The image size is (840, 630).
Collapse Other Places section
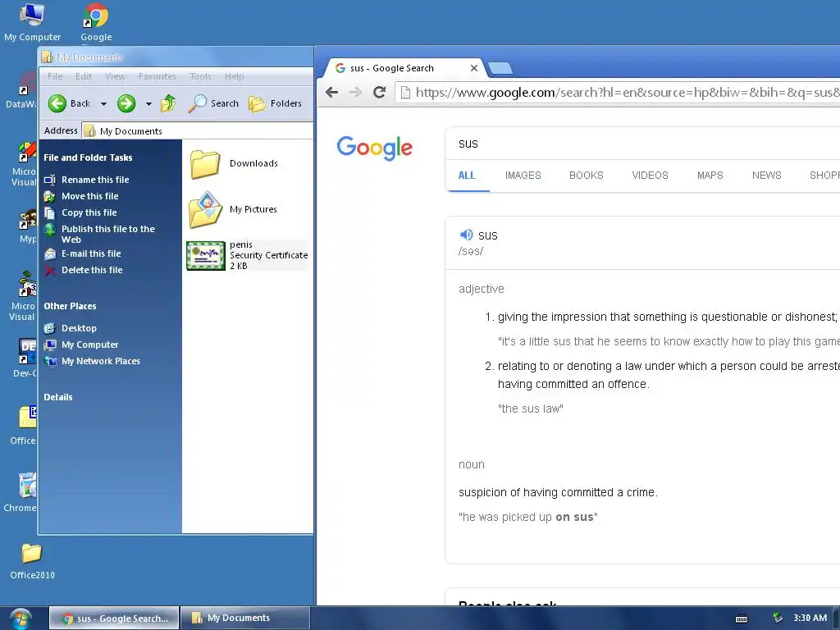[x=70, y=306]
